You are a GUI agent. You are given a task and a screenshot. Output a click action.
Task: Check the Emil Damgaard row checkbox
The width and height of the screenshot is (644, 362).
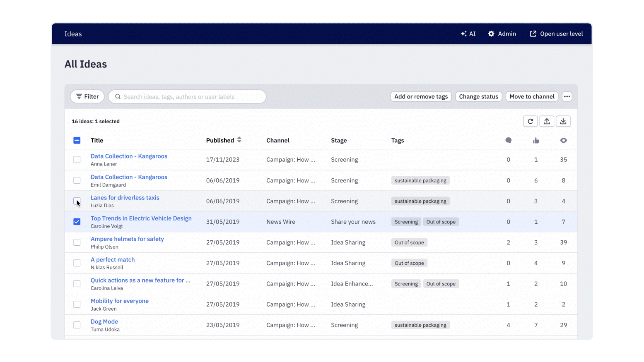(x=77, y=180)
